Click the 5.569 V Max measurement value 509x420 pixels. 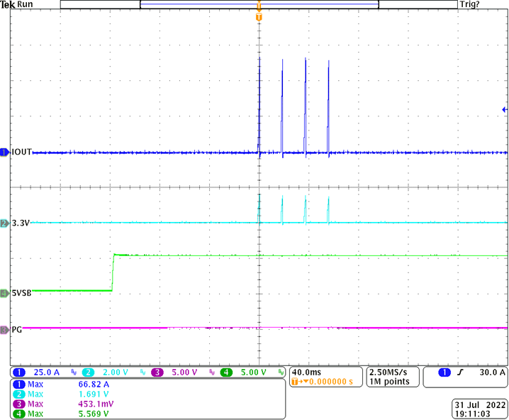point(94,414)
